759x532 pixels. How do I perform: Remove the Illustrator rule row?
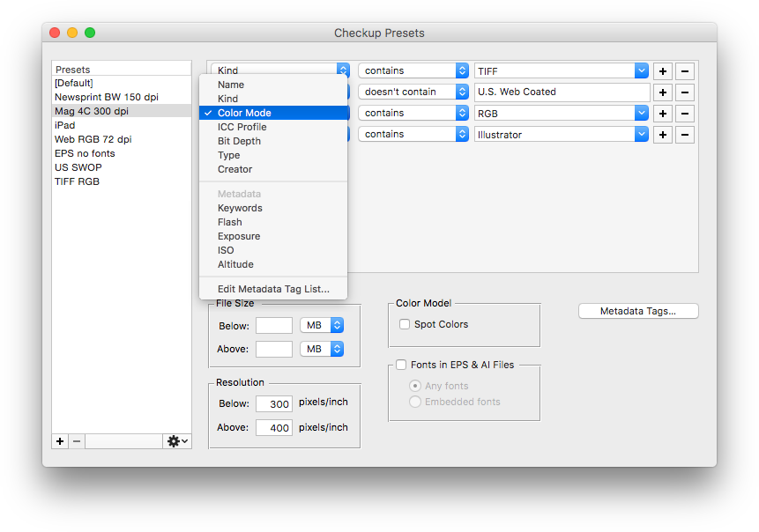click(x=684, y=135)
